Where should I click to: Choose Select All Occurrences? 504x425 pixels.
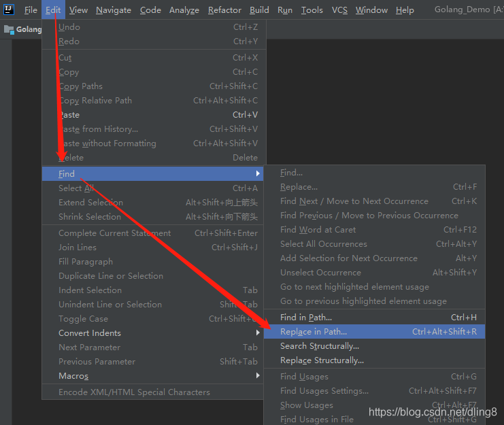tap(375, 244)
